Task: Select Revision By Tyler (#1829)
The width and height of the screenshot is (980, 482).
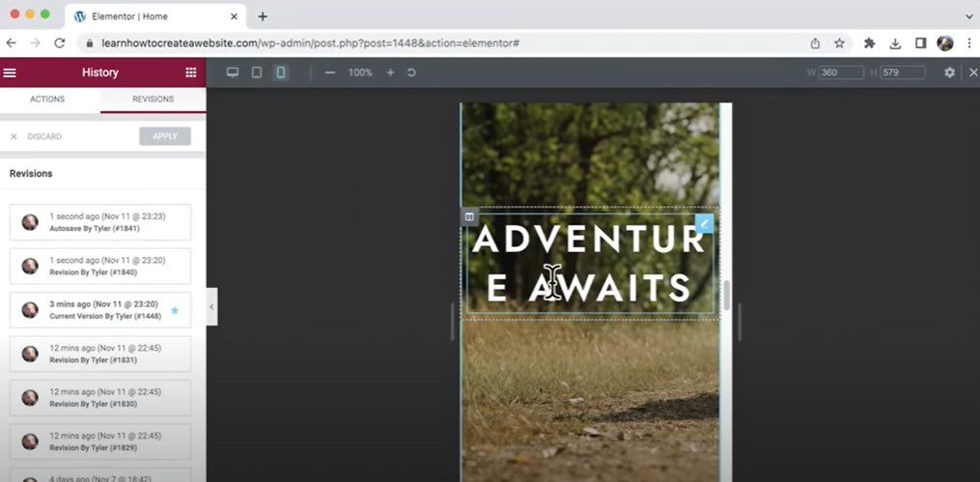Action: (100, 441)
